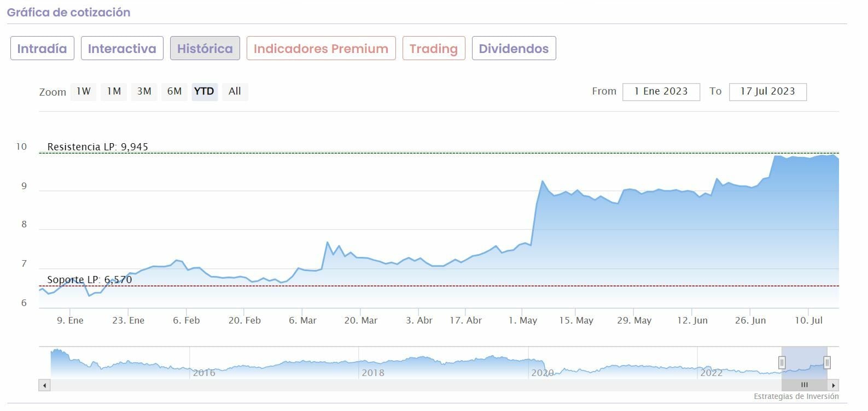Screen dimensions: 868x411
Task: Click the scrollbar right arrow
Action: click(834, 385)
